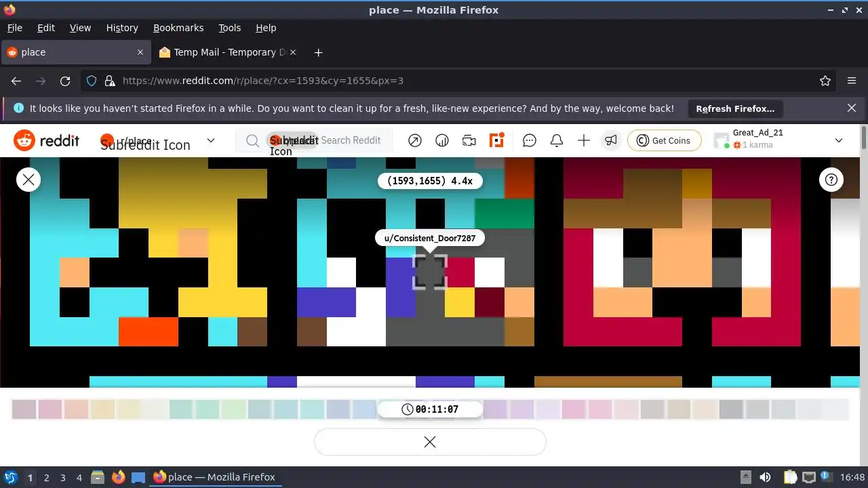Click the info icon in the notification bar
This screenshot has height=488, width=868.
(x=18, y=108)
